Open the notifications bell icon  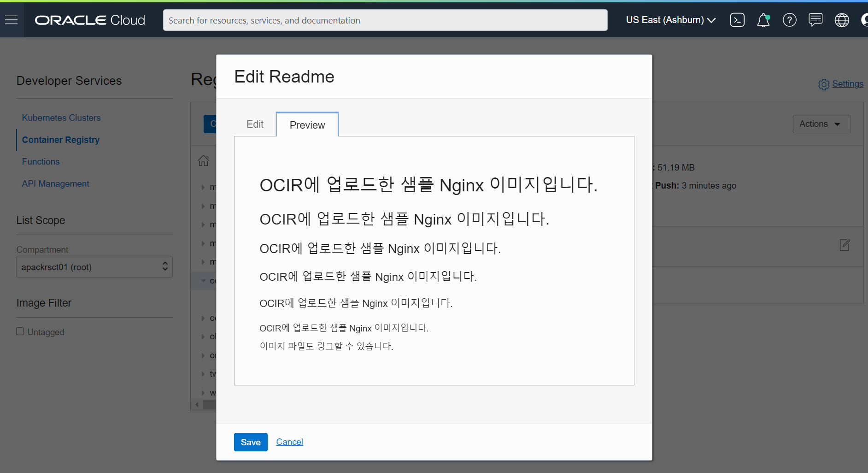click(763, 20)
